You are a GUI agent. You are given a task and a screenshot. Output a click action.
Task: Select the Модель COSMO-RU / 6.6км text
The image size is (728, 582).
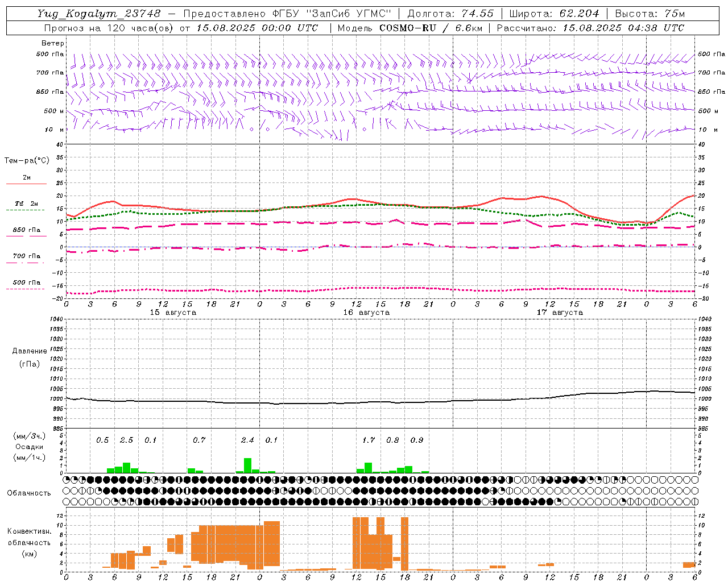(x=409, y=28)
